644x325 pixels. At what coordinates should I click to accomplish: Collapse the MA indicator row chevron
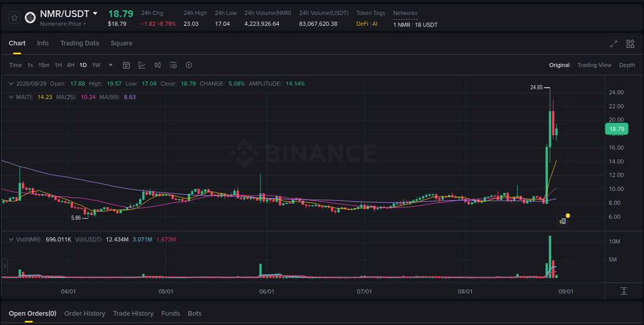tap(11, 96)
